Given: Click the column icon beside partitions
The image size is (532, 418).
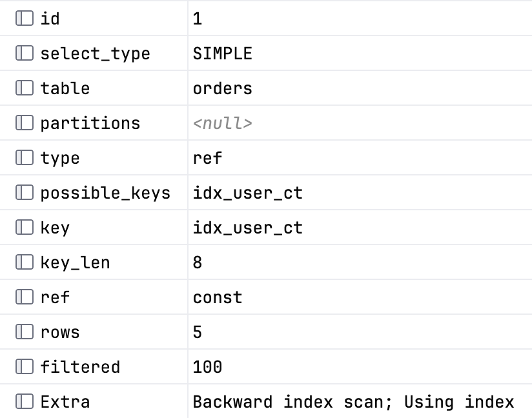Looking at the screenshot, I should [x=25, y=123].
